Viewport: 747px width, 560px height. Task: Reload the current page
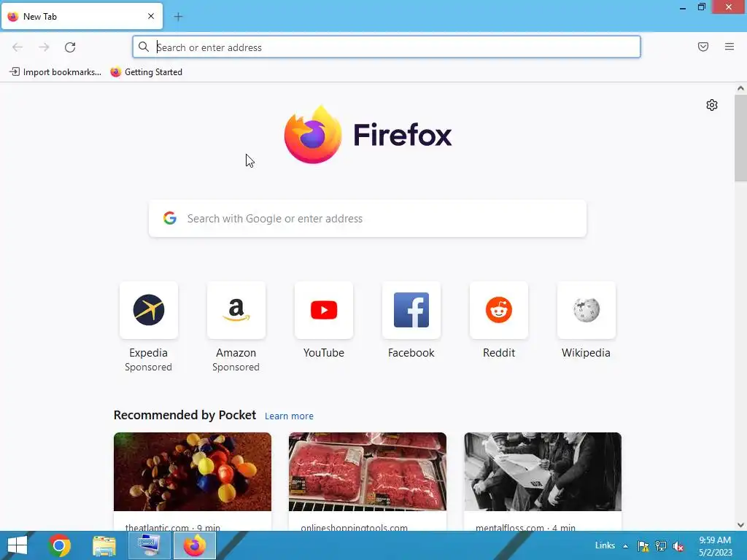[70, 47]
